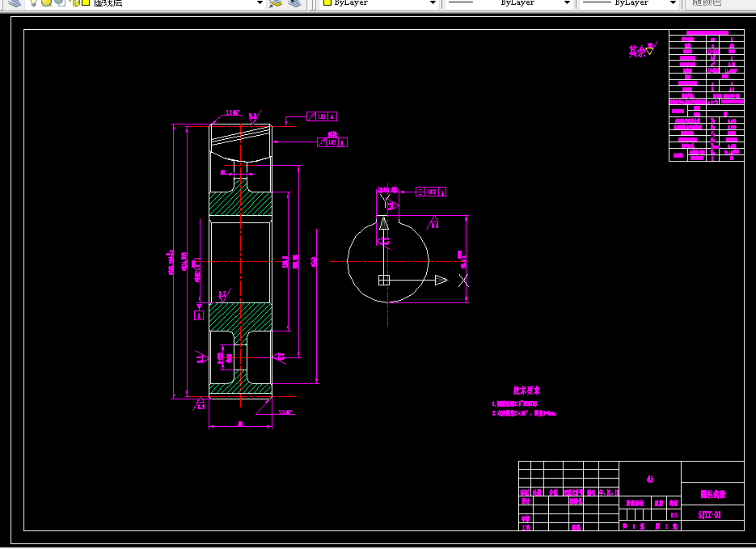Expand the 虚线层 layer dropdown arrow
The width and height of the screenshot is (756, 549).
[x=260, y=2]
